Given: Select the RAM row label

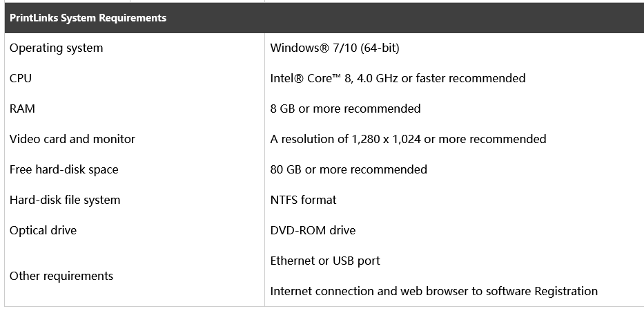Looking at the screenshot, I should pos(22,109).
